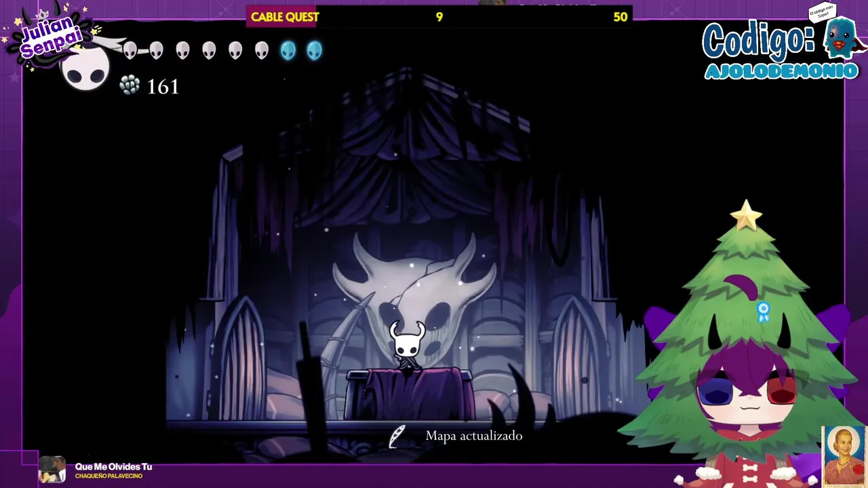Click the Geo currency cluster icon

coord(130,85)
